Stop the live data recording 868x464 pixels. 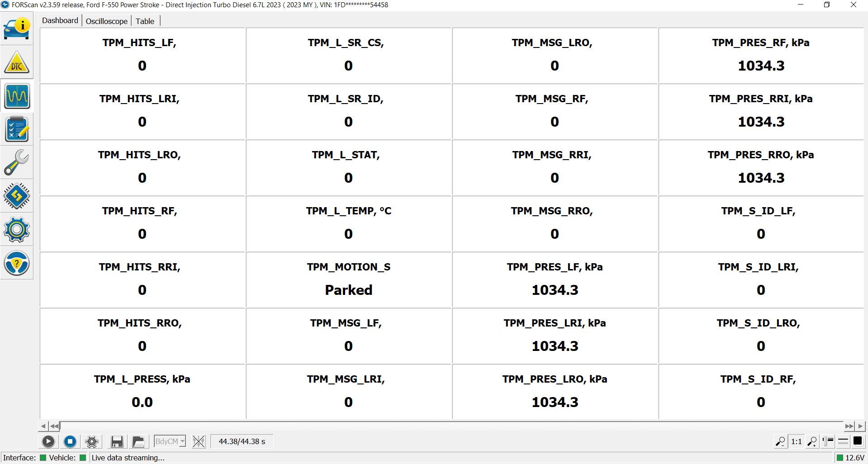(70, 442)
